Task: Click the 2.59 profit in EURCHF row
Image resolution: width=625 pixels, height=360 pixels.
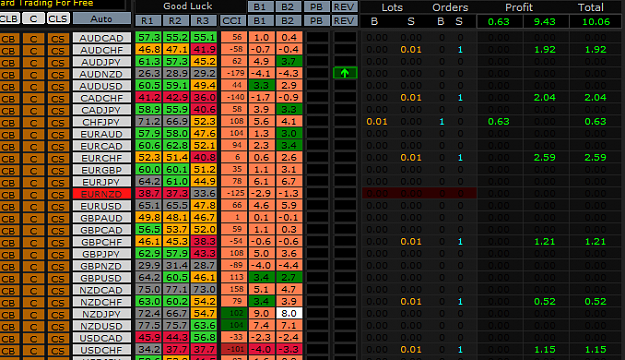Action: point(544,157)
